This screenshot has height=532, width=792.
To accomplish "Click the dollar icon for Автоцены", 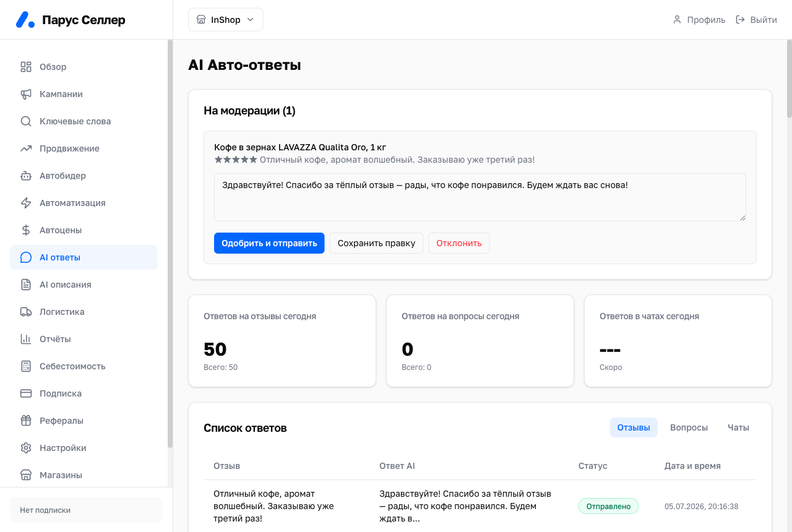I will click(x=26, y=230).
